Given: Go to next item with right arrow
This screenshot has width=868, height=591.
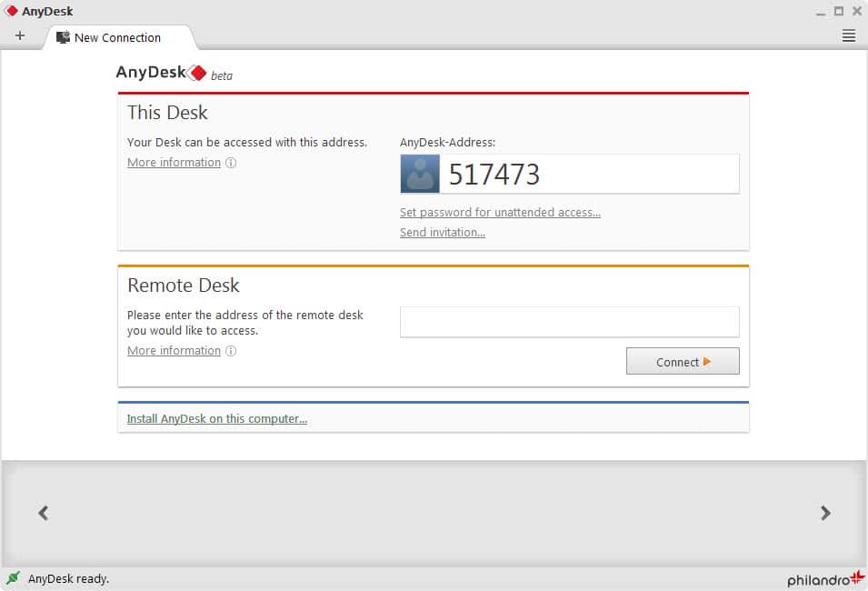Looking at the screenshot, I should point(825,513).
